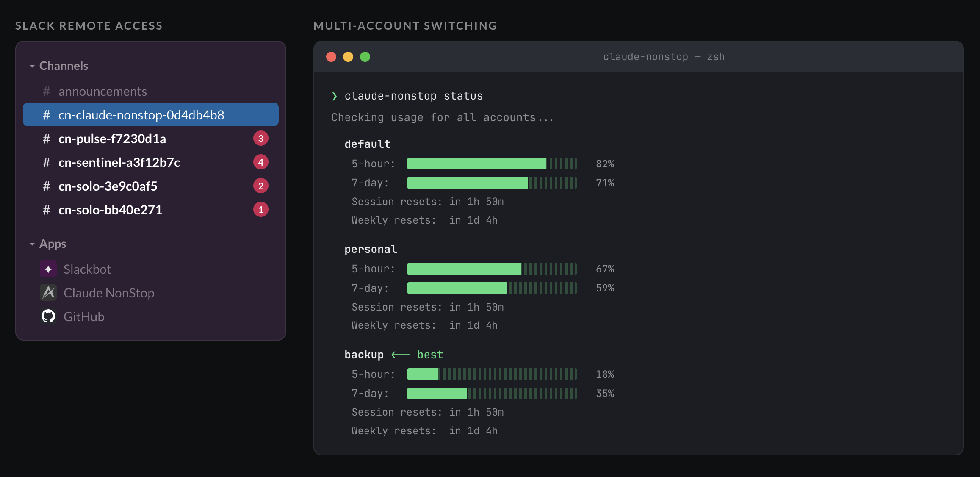Click the unread badge showing 1
Viewport: 980px width, 477px height.
coord(261,210)
